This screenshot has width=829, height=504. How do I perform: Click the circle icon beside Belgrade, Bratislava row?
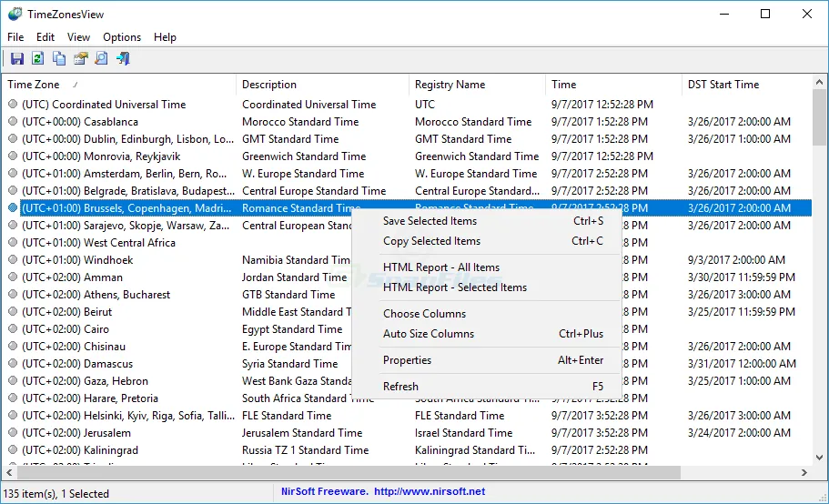(x=13, y=191)
